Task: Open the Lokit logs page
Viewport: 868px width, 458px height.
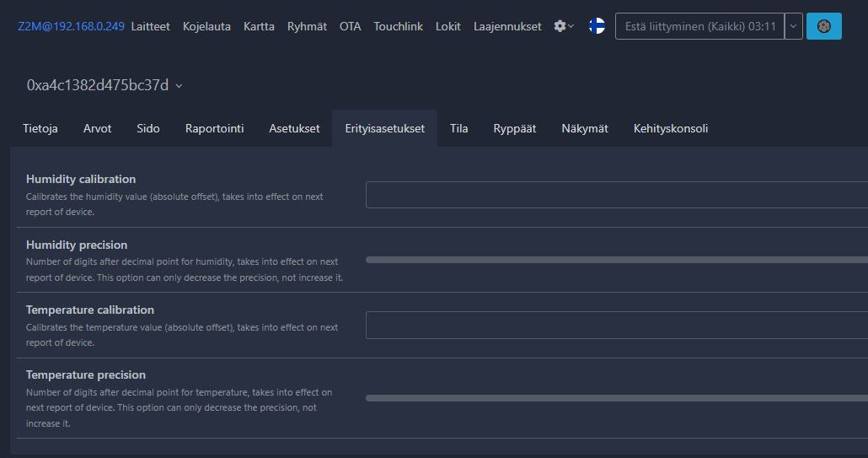Action: [447, 26]
